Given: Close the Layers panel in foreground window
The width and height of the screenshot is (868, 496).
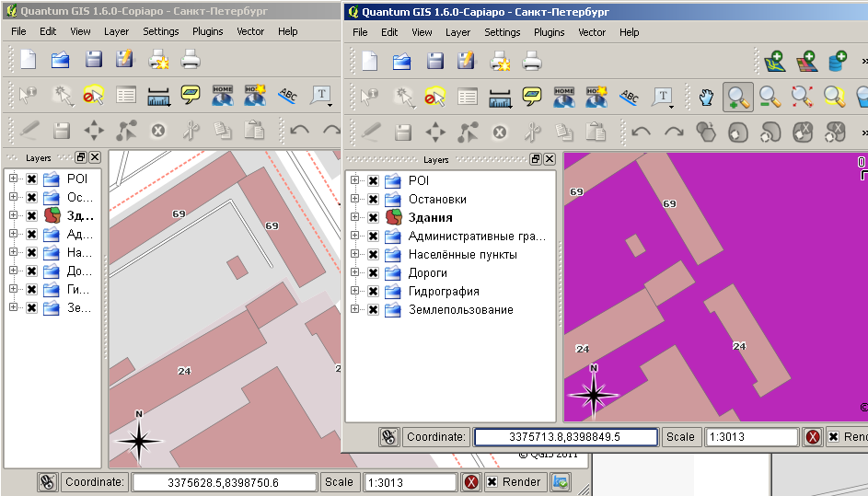Looking at the screenshot, I should coord(550,159).
